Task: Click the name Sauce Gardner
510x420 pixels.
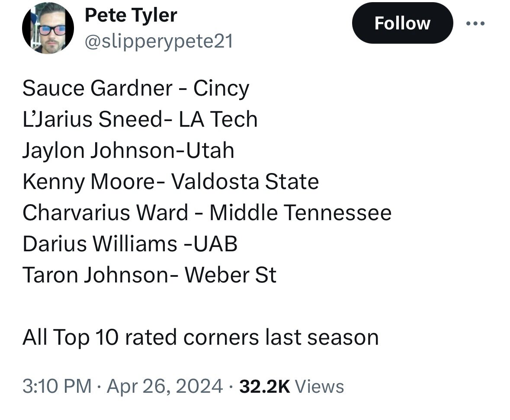Action: (x=97, y=89)
